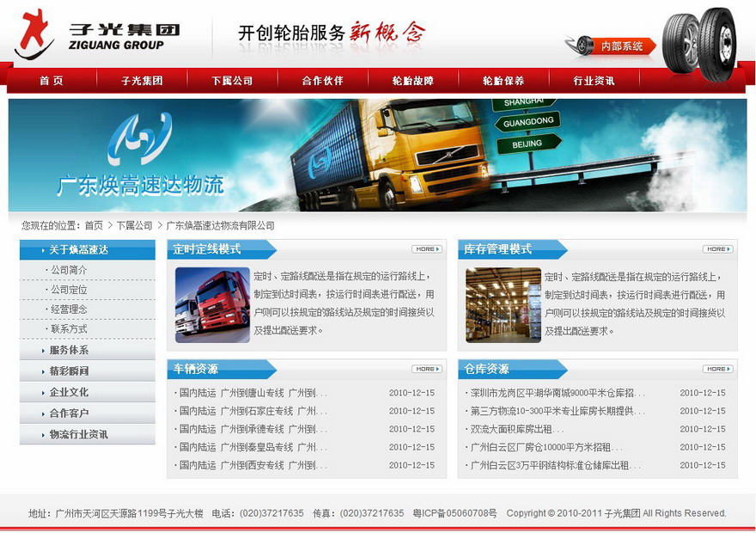The image size is (756, 533).
Task: Collapse the 关于焕嵩速达 sidebar section
Action: [x=88, y=250]
